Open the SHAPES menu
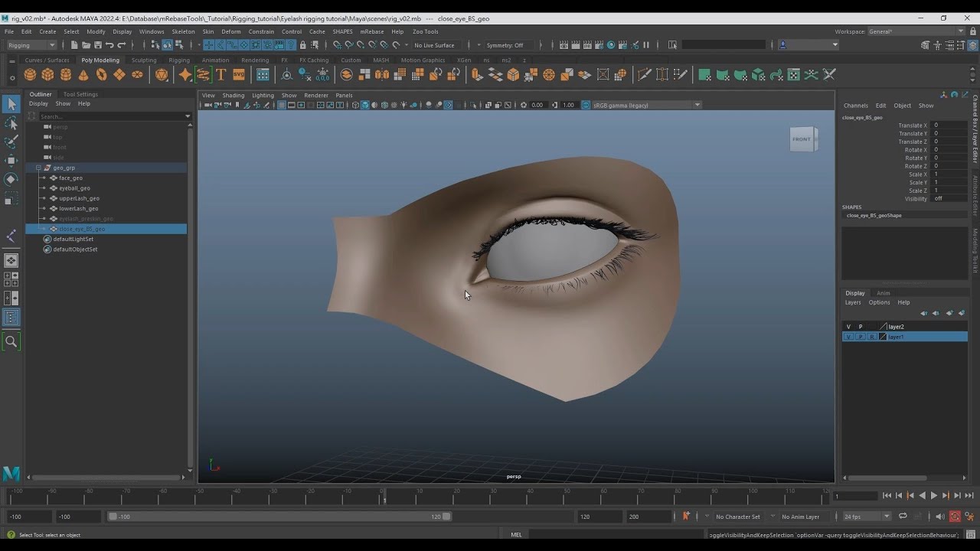Image resolution: width=980 pixels, height=551 pixels. tap(342, 31)
